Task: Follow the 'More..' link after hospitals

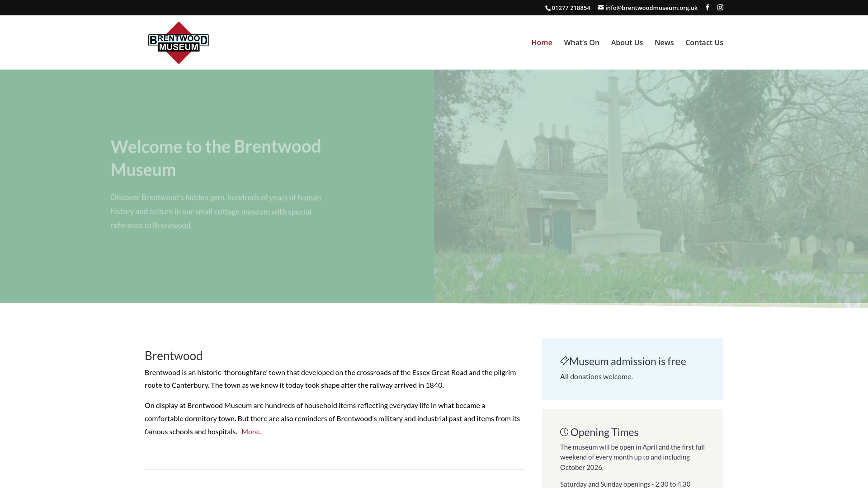Action: tap(251, 432)
